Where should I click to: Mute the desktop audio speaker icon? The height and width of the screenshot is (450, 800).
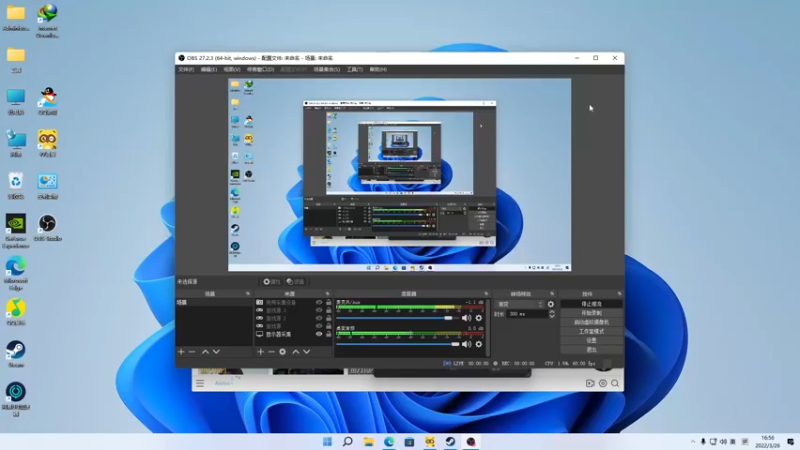click(466, 344)
